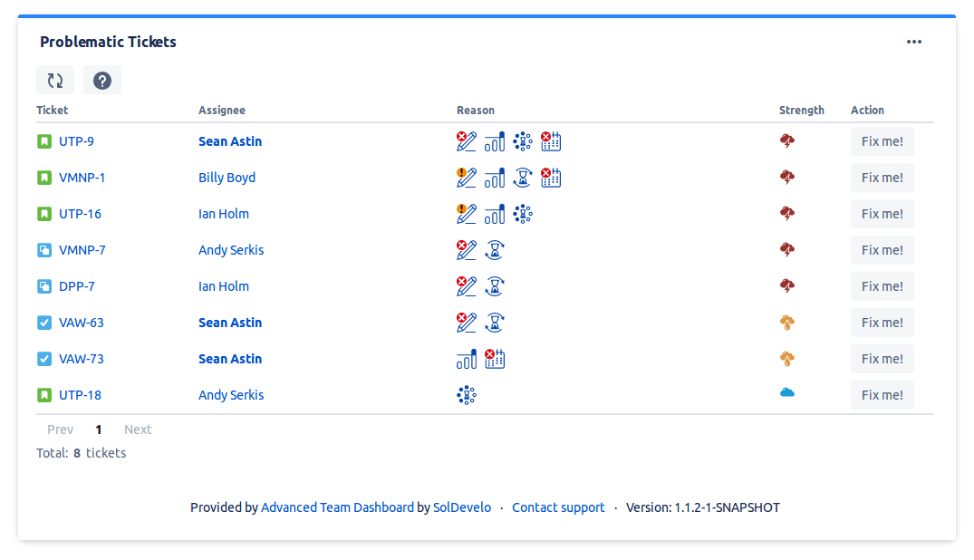The width and height of the screenshot is (974, 560).
Task: Click the bar chart reason icon for UTP-9
Action: click(x=495, y=141)
